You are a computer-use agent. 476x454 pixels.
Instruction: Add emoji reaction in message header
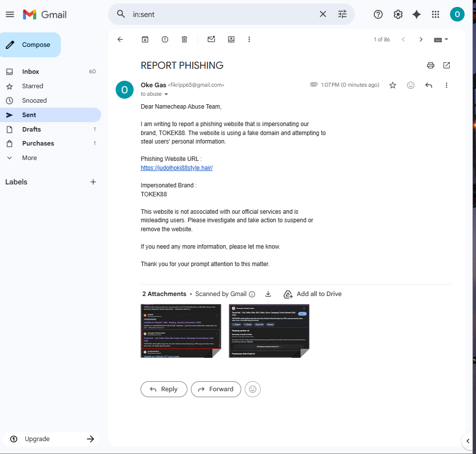pos(410,85)
